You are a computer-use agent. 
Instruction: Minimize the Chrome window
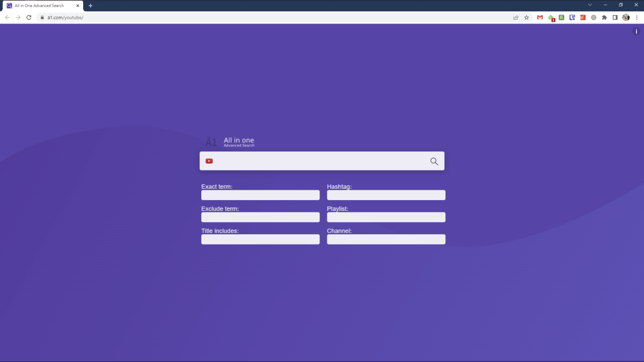pos(605,5)
